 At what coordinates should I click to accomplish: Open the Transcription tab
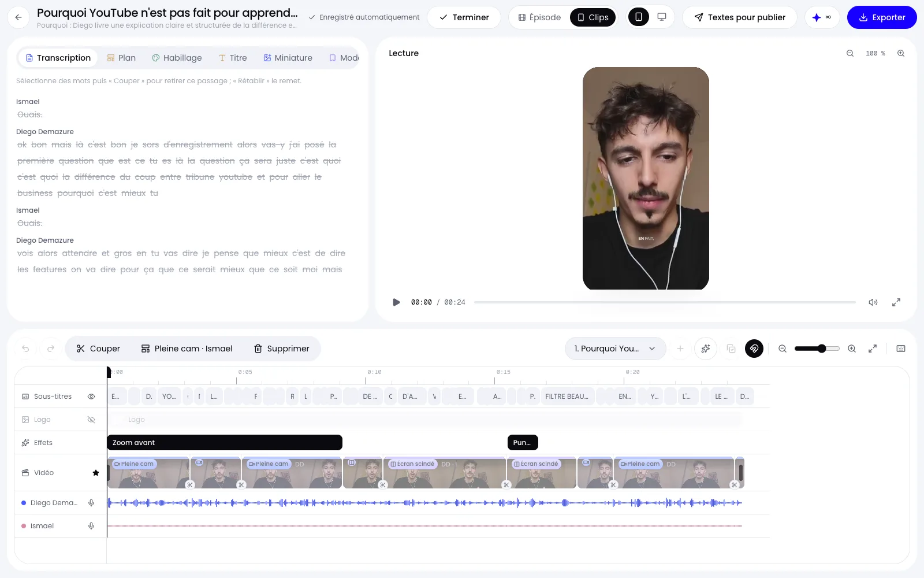[x=58, y=58]
